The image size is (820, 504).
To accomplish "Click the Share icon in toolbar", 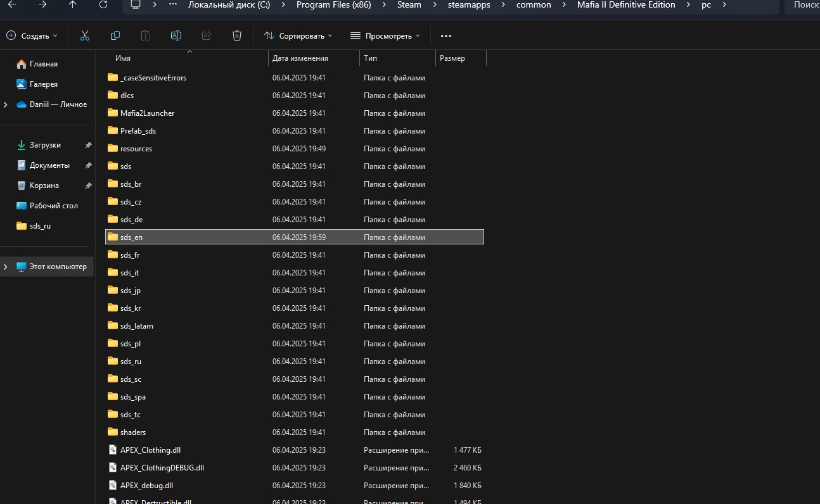I will [x=207, y=35].
